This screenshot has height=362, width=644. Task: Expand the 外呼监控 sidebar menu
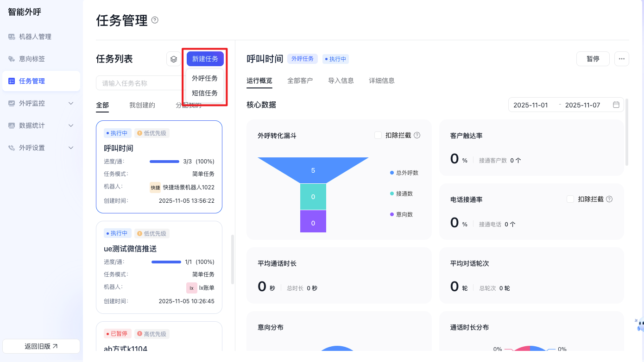71,103
